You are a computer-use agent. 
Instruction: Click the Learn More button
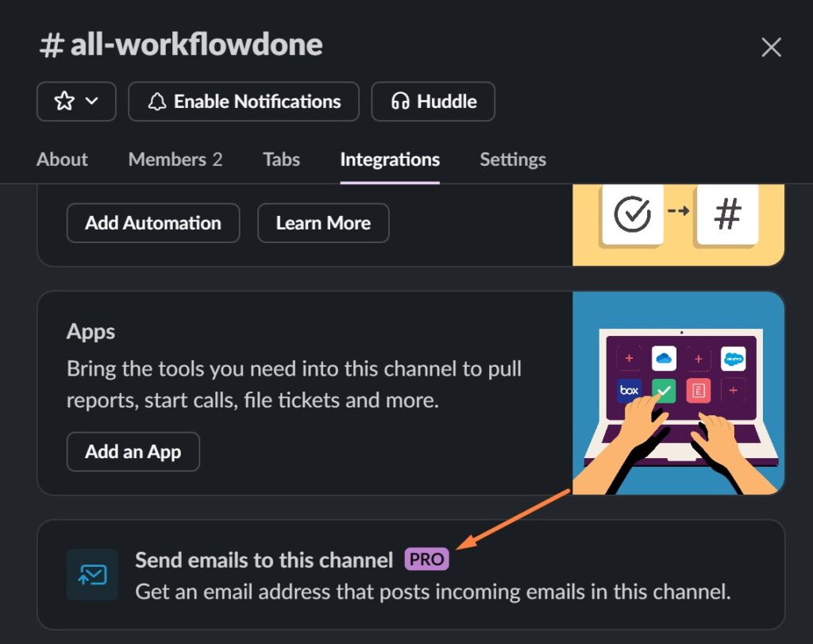tap(323, 223)
